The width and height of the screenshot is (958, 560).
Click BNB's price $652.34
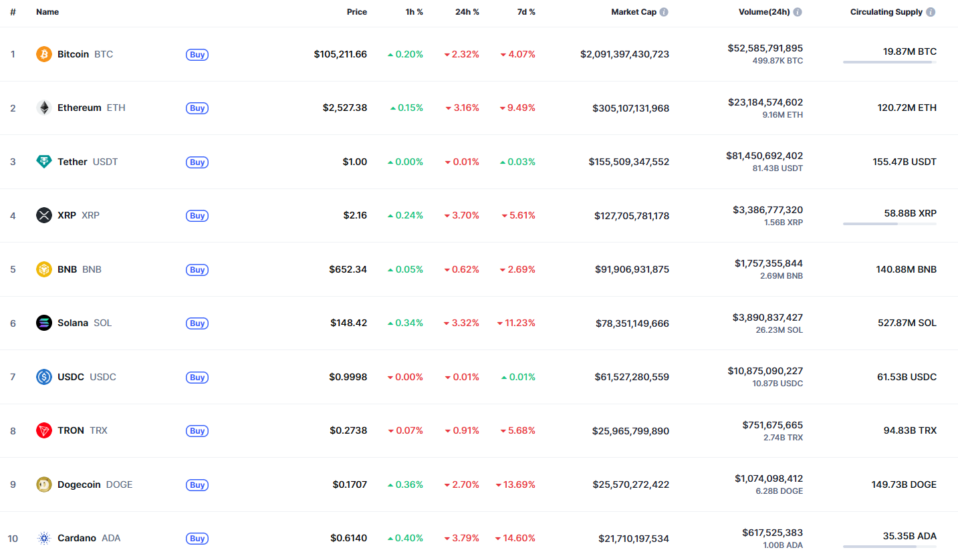coord(348,269)
